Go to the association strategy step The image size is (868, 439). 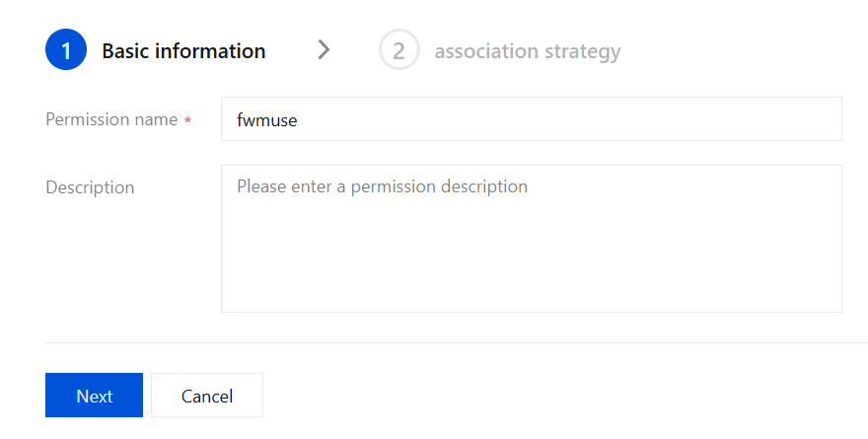[x=528, y=51]
